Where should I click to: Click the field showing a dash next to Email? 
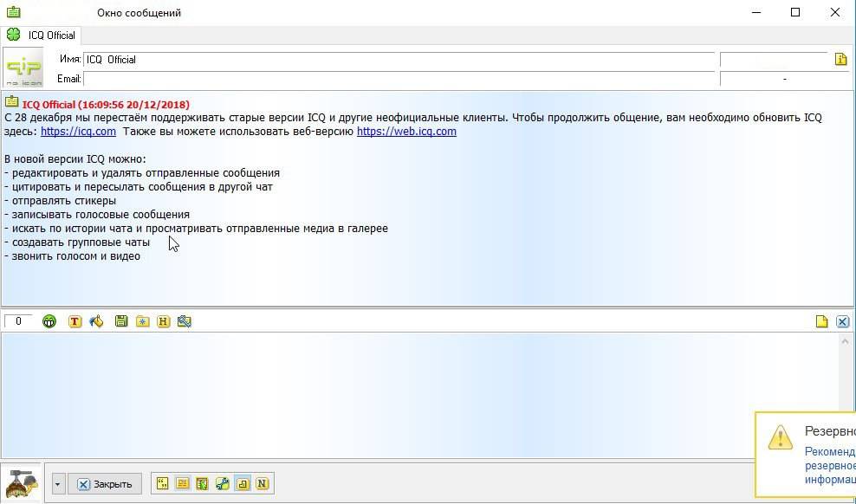pos(784,79)
